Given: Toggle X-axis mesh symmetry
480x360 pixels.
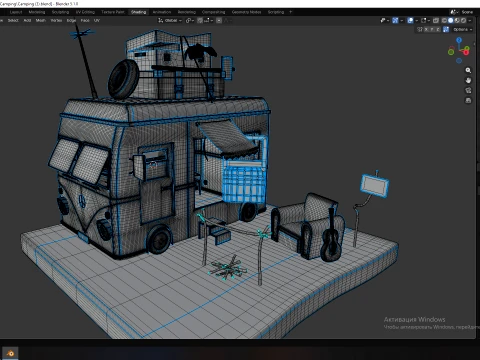Looking at the screenshot, I should tap(426, 29).
